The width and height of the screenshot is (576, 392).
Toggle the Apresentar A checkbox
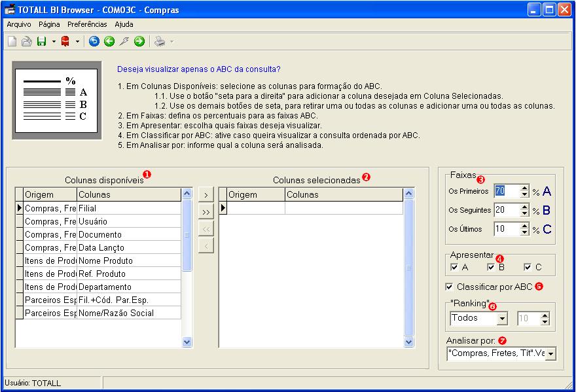click(x=454, y=267)
